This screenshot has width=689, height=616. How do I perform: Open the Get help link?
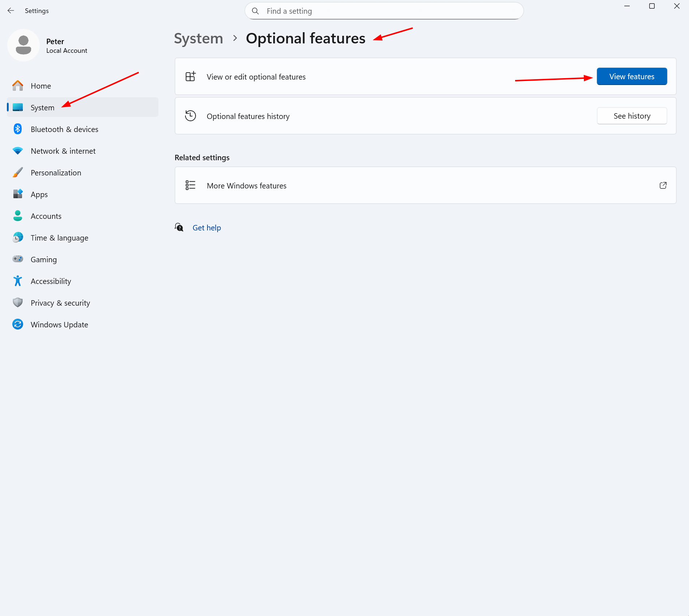pyautogui.click(x=207, y=228)
